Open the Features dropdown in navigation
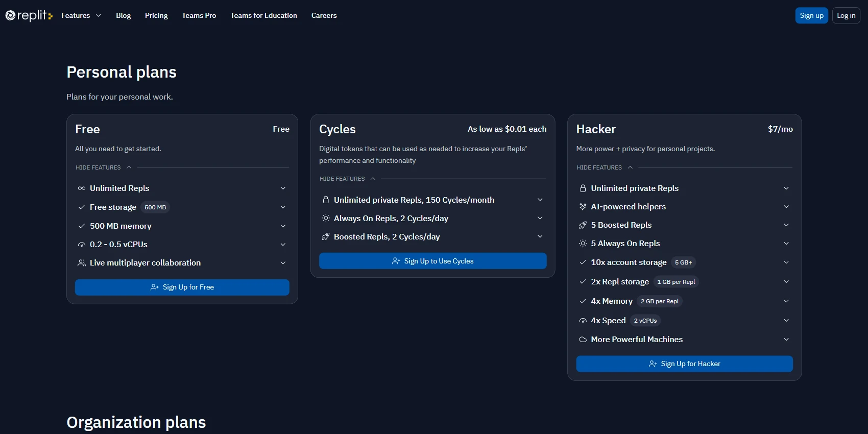 (x=81, y=15)
